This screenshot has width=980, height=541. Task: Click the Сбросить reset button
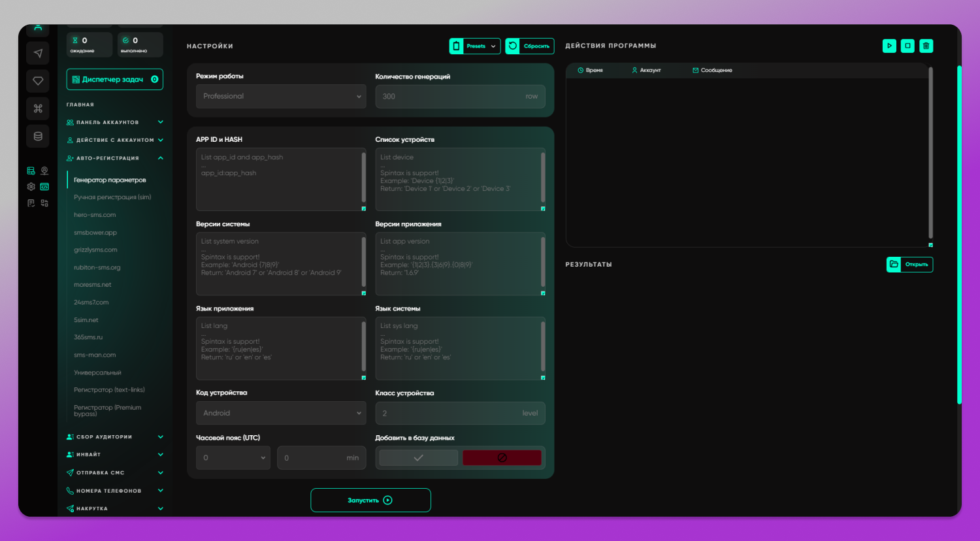tap(530, 46)
